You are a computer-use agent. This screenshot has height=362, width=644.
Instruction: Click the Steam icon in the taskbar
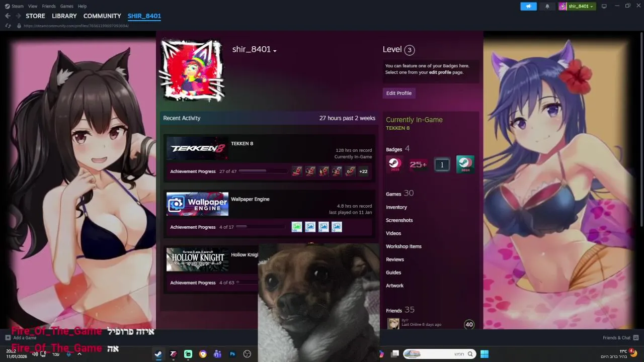pyautogui.click(x=158, y=354)
